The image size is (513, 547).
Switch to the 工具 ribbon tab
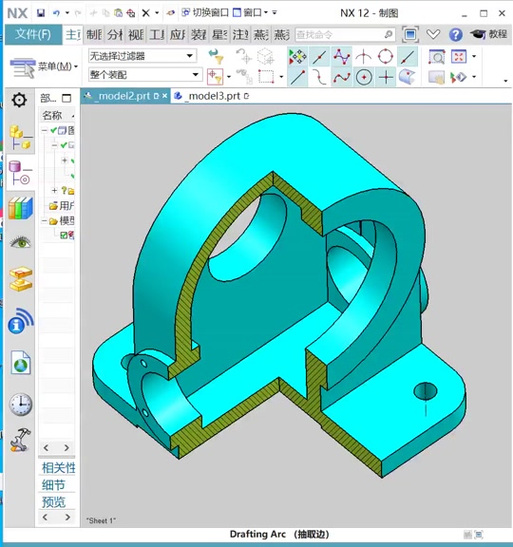[x=157, y=35]
